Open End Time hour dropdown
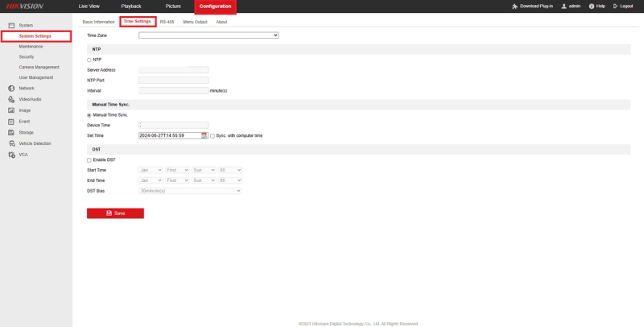Screen dimensions: 644x327 230,180
